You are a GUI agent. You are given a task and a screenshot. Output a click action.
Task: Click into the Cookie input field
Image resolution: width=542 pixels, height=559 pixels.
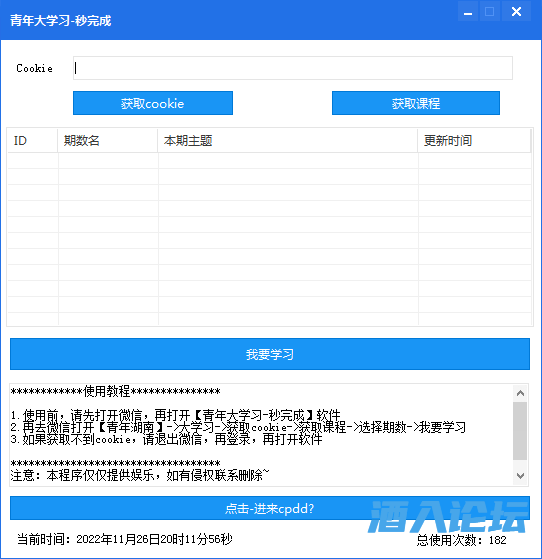(292, 68)
